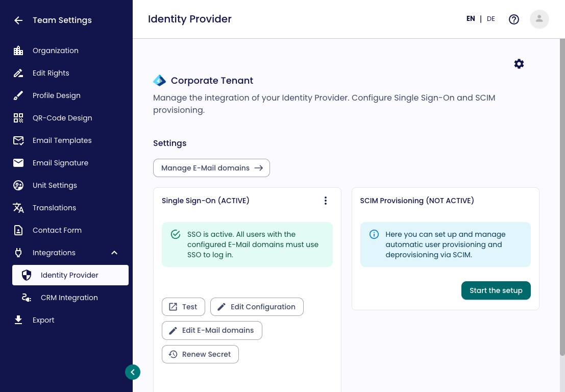The image size is (565, 392).
Task: Open the user avatar menu
Action: [x=539, y=19]
